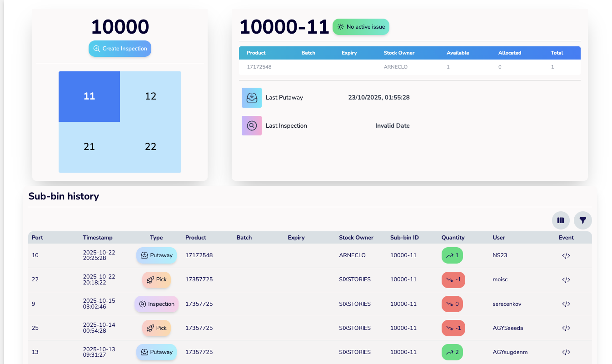Click the Last Inspection magnifier icon
This screenshot has width=612, height=364.
coord(252,126)
